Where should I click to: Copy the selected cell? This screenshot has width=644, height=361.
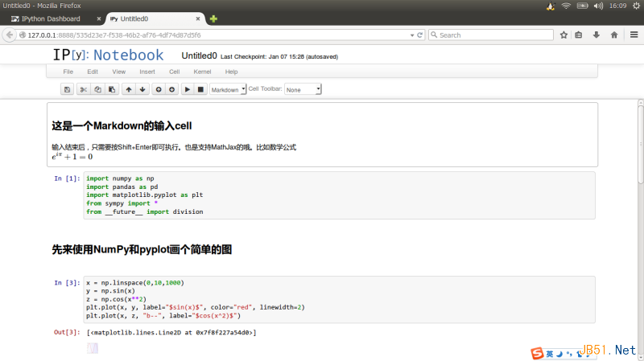(97, 89)
